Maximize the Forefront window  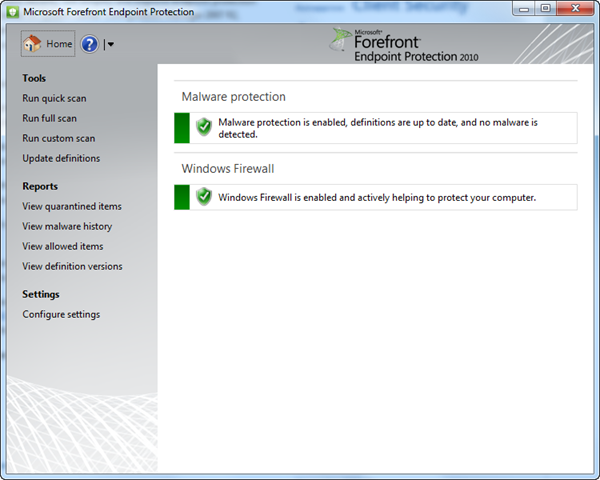click(x=546, y=9)
